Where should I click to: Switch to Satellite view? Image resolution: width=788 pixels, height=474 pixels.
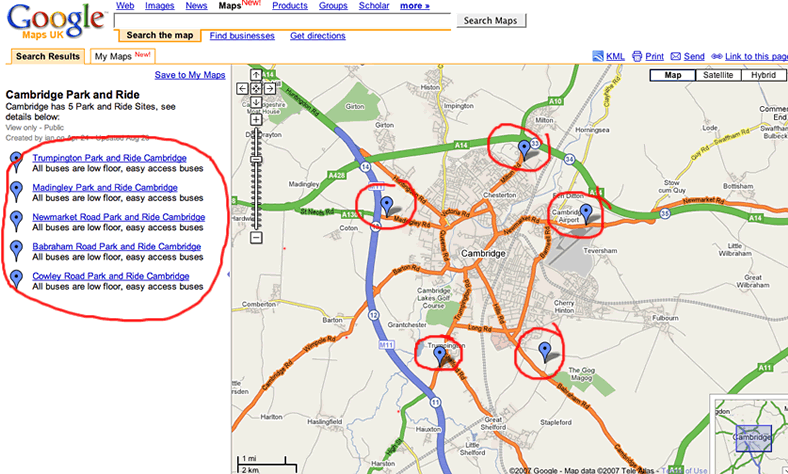click(718, 75)
